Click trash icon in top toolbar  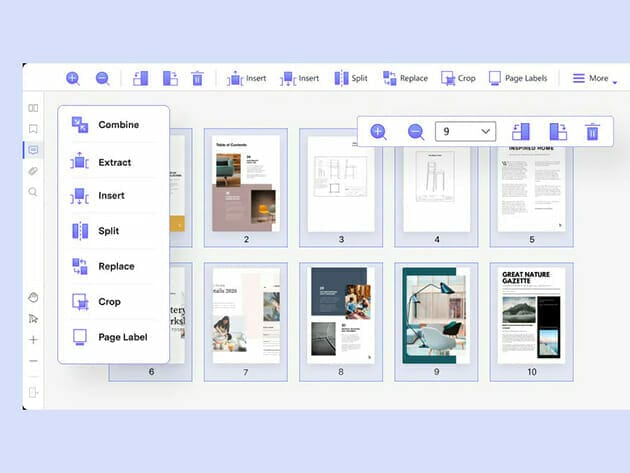click(197, 78)
